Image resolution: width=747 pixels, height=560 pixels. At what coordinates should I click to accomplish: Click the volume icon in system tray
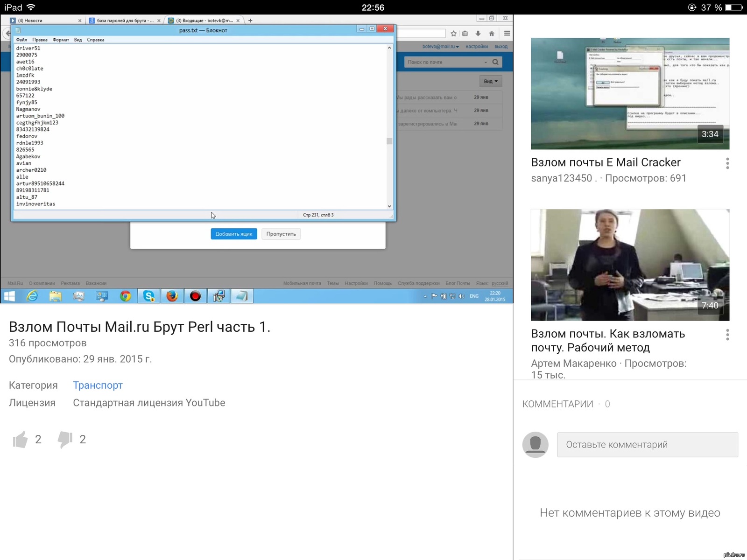click(461, 296)
